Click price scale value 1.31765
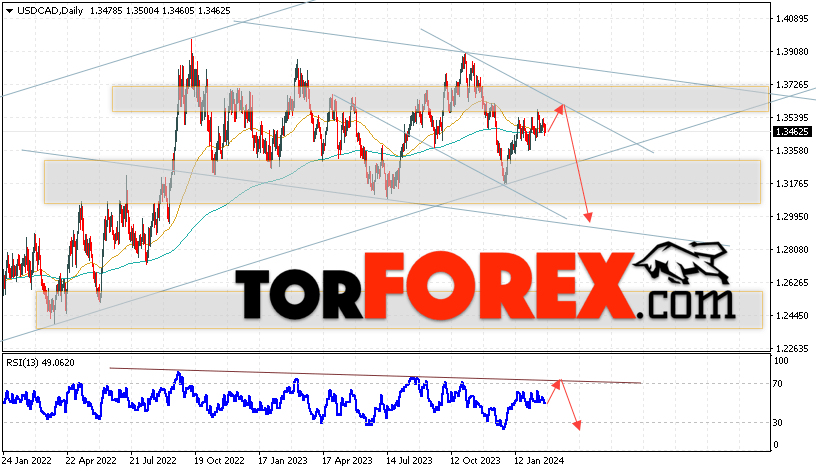The image size is (816, 472). (x=792, y=184)
